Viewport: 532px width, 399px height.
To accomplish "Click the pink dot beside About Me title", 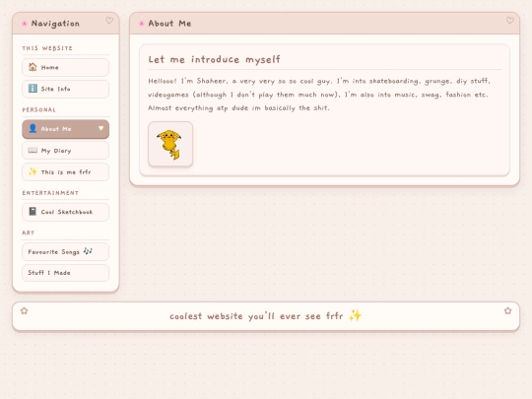I will pyautogui.click(x=142, y=24).
